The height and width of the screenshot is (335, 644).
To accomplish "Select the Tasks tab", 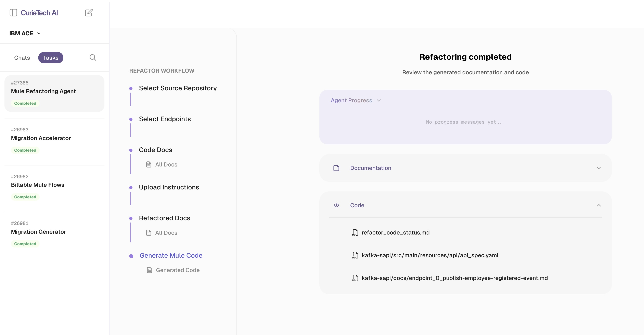I will (51, 58).
